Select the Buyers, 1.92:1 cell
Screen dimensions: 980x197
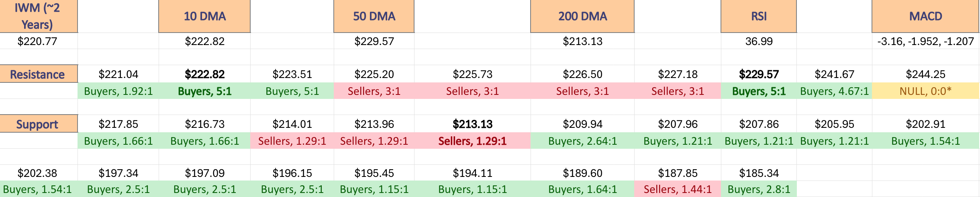(x=118, y=91)
